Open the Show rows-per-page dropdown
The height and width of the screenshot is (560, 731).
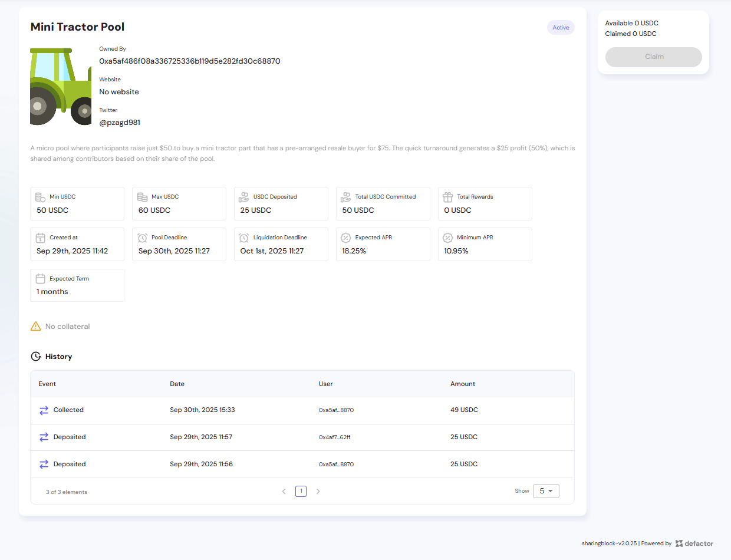click(546, 491)
